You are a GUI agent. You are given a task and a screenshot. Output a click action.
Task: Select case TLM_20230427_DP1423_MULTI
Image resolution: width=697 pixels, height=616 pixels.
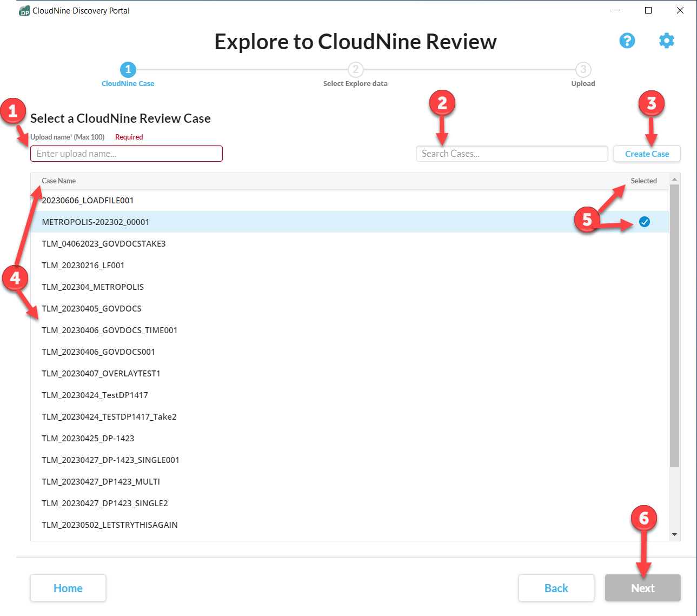[x=350, y=481]
